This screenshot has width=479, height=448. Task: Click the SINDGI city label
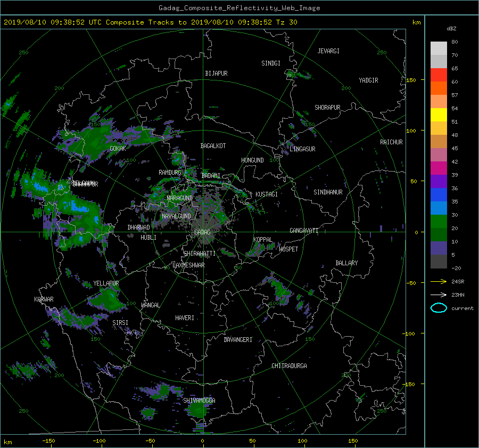[271, 63]
